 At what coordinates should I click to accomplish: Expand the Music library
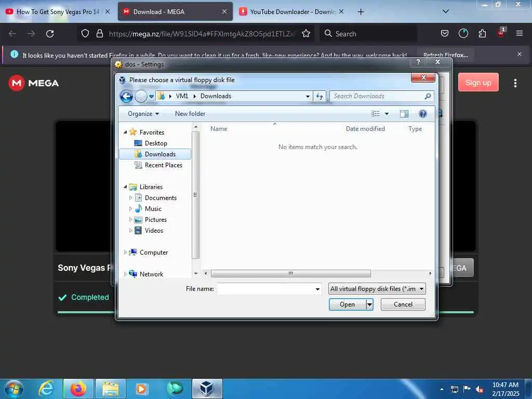pos(130,209)
